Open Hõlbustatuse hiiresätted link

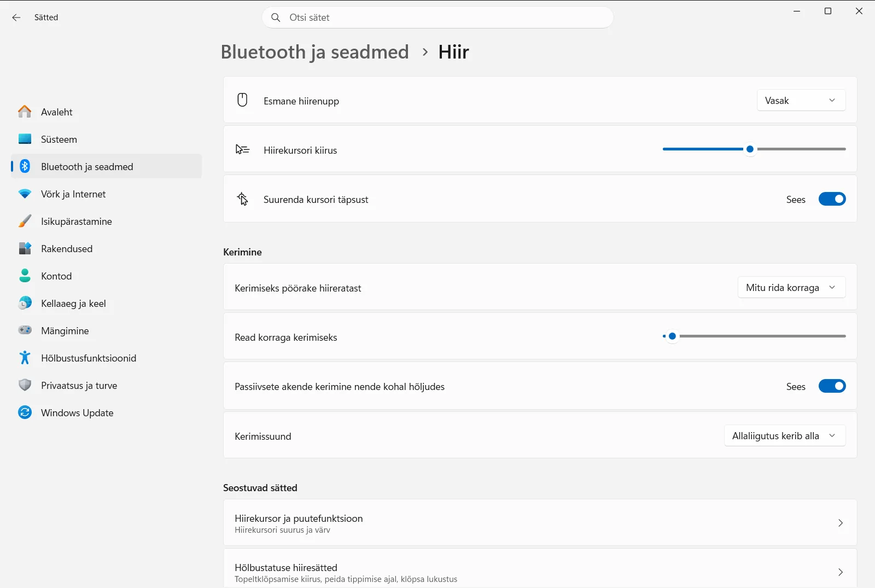540,569
